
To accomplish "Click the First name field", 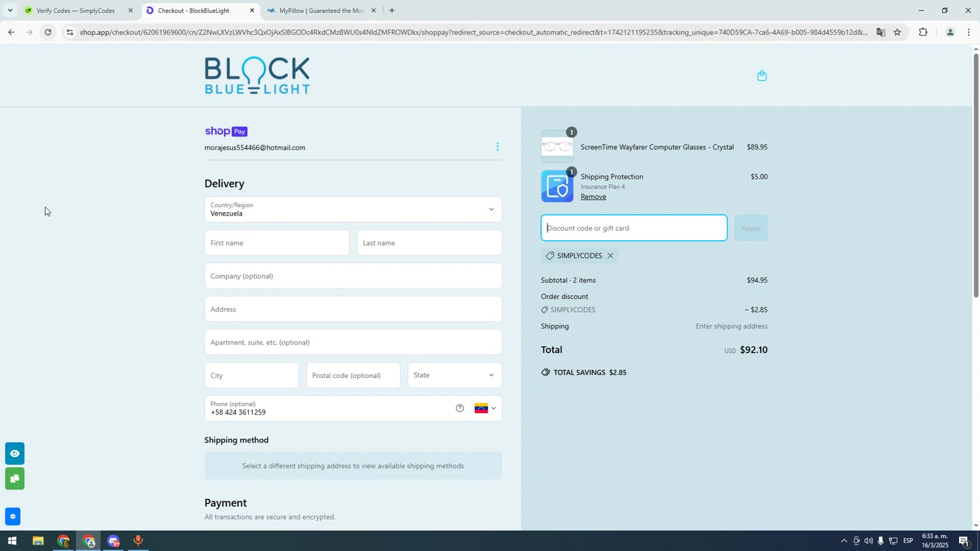I will point(277,243).
